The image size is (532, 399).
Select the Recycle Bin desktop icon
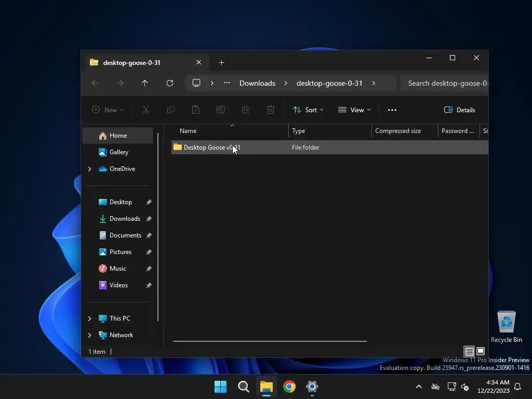click(506, 327)
